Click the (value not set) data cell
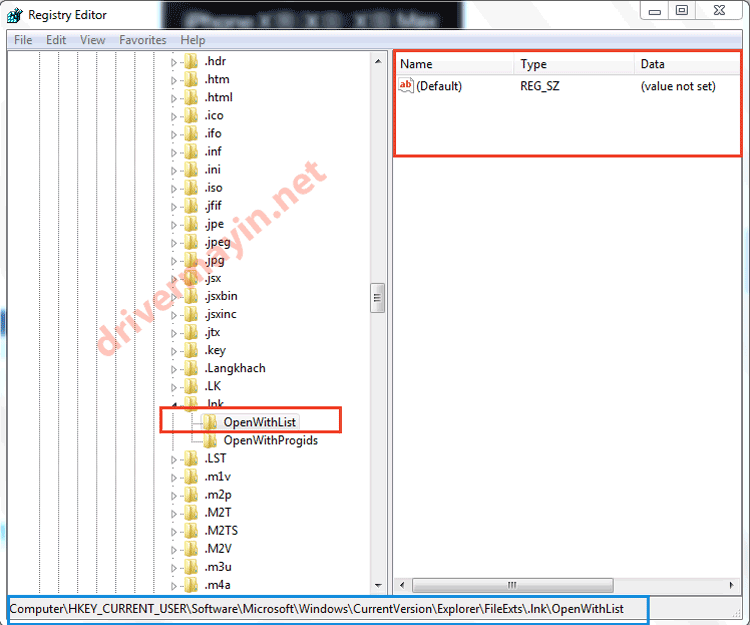This screenshot has height=625, width=750. (x=678, y=86)
